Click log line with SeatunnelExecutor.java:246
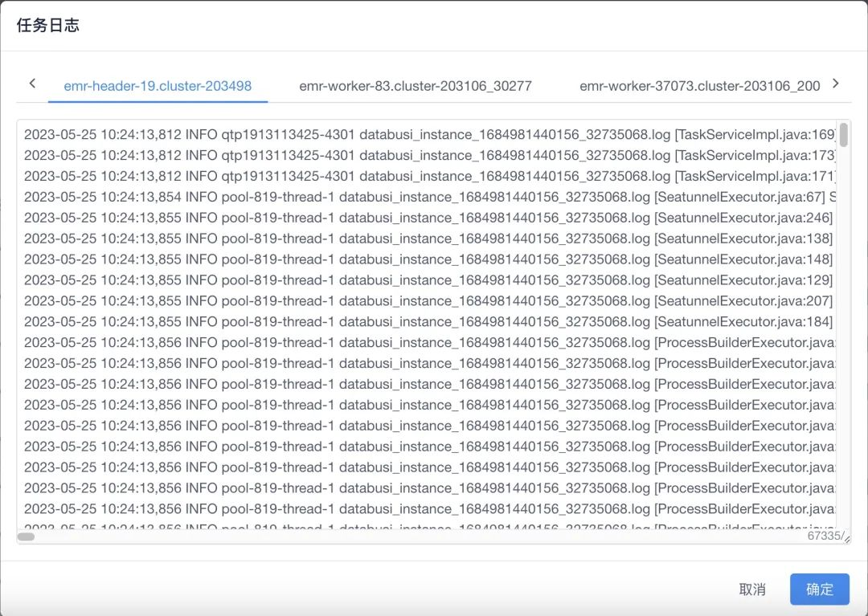 coord(429,218)
